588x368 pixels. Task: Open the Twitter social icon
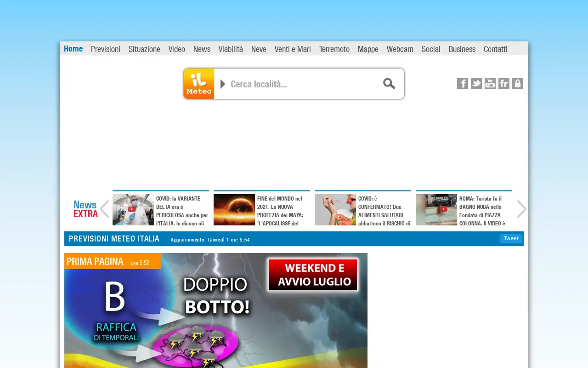(476, 83)
